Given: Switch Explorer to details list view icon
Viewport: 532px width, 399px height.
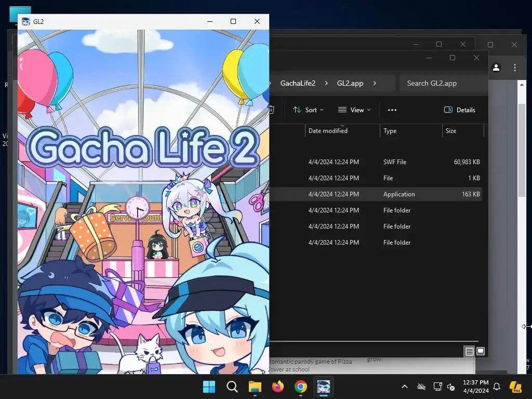Looking at the screenshot, I should [469, 352].
